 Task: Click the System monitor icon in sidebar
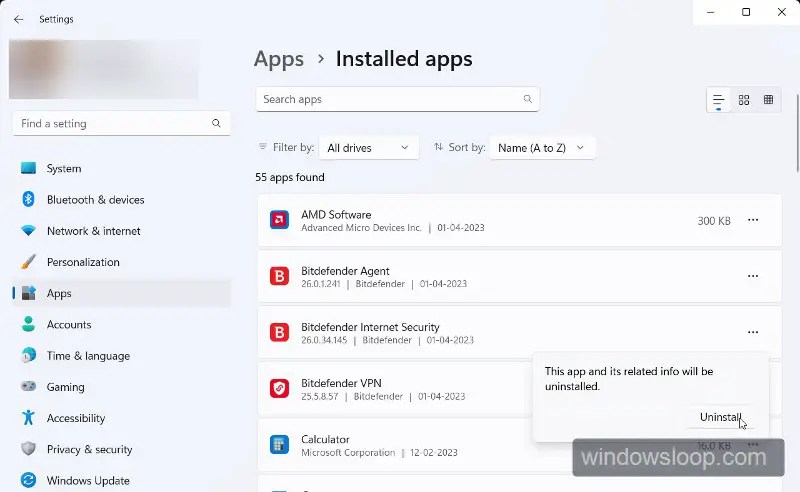pyautogui.click(x=29, y=168)
